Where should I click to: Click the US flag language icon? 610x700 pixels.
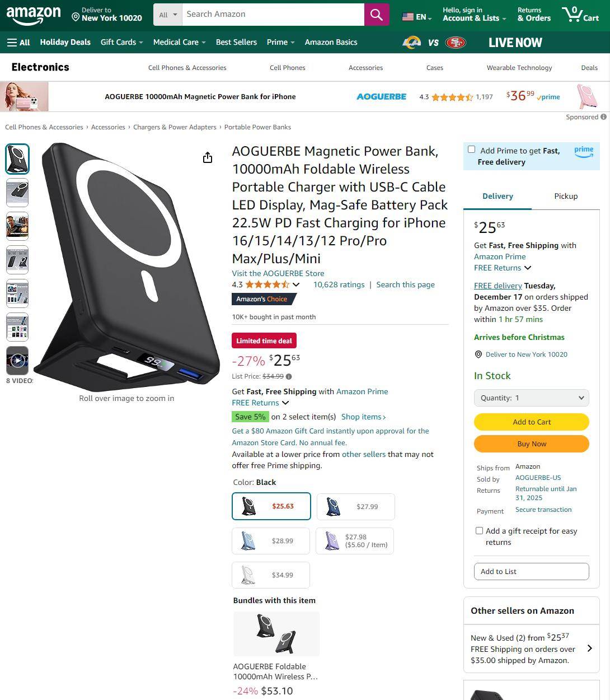[x=408, y=17]
